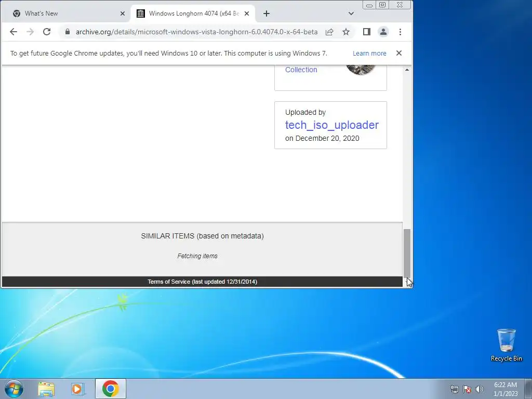Dismiss the Chrome update notification bar
The image size is (532, 399).
(399, 53)
